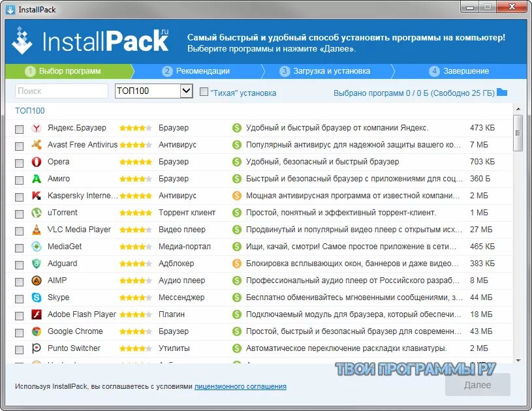Image resolution: width=532 pixels, height=411 pixels.
Task: Tick the MediaGet checkbox
Action: (x=20, y=248)
